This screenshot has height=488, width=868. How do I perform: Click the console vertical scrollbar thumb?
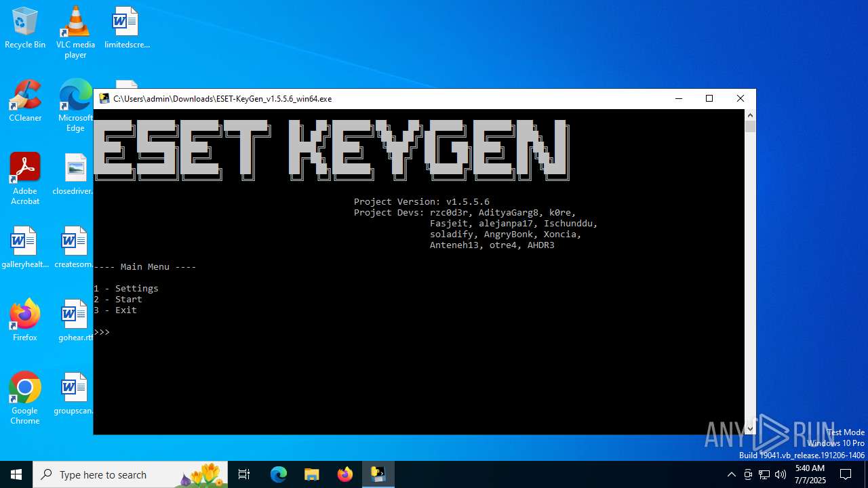750,126
